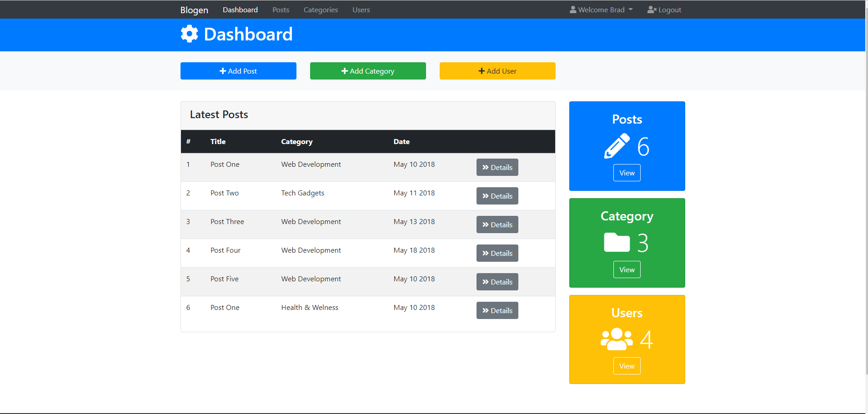Click the Blogen brand link
The height and width of the screenshot is (414, 868).
[x=194, y=10]
